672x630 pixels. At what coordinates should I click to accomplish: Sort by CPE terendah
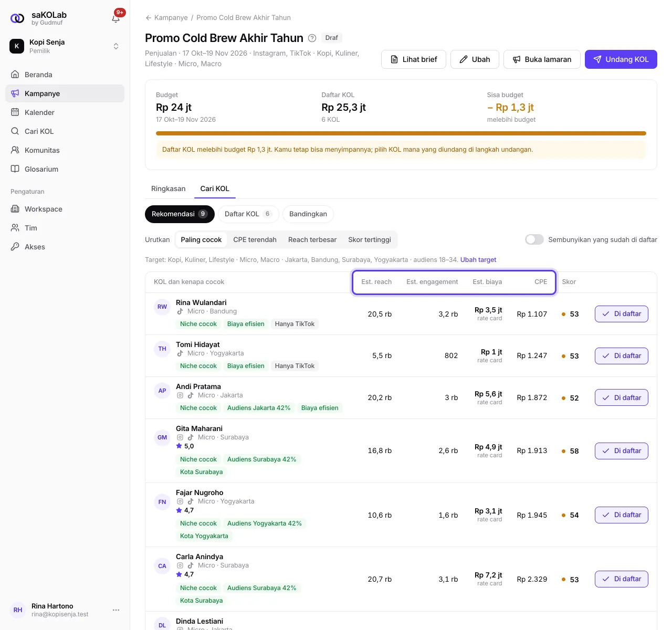click(x=255, y=240)
